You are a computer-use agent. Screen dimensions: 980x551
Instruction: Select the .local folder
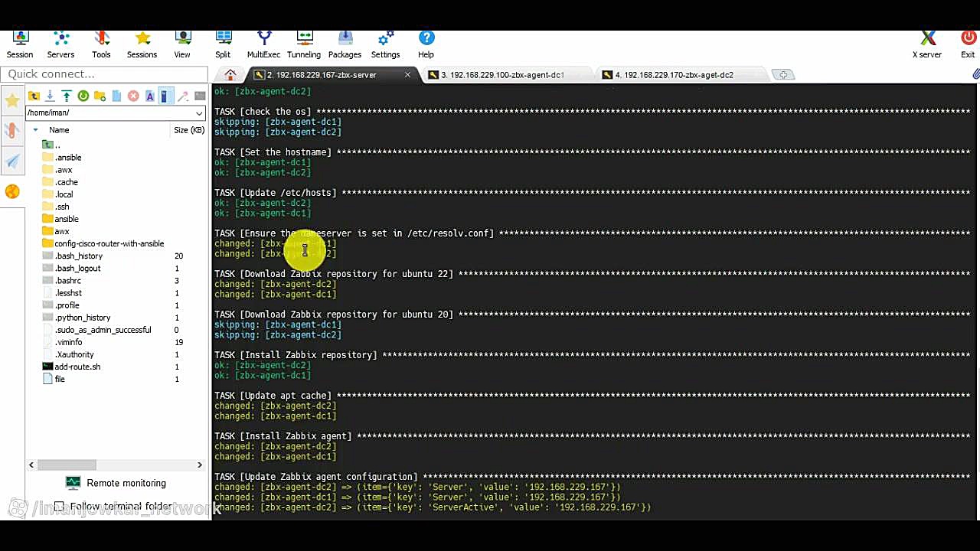point(58,194)
